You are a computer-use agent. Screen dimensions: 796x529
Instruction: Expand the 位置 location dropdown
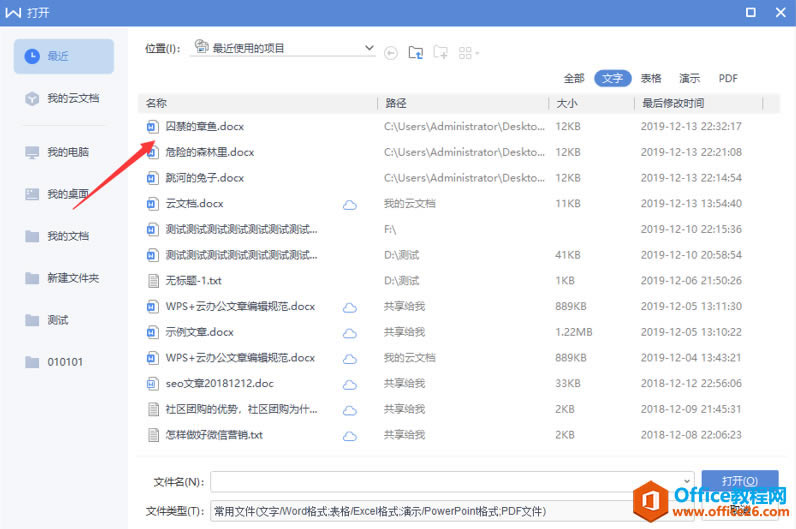369,48
